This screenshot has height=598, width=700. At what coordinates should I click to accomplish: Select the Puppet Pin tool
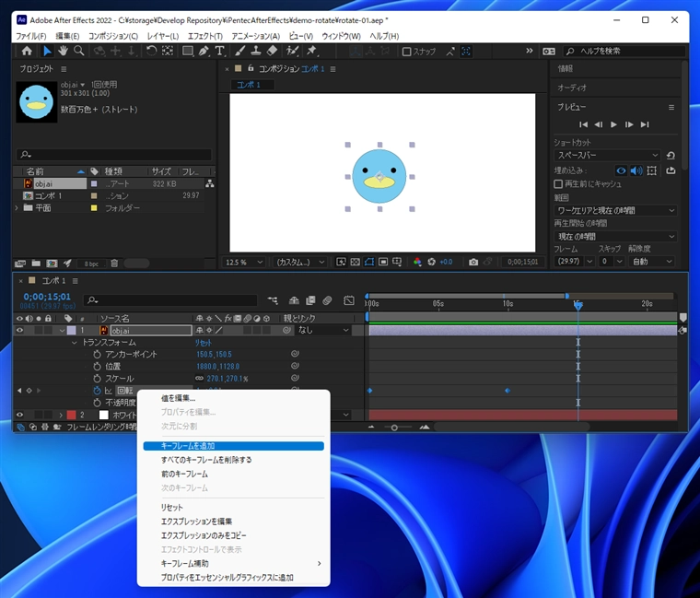(311, 52)
